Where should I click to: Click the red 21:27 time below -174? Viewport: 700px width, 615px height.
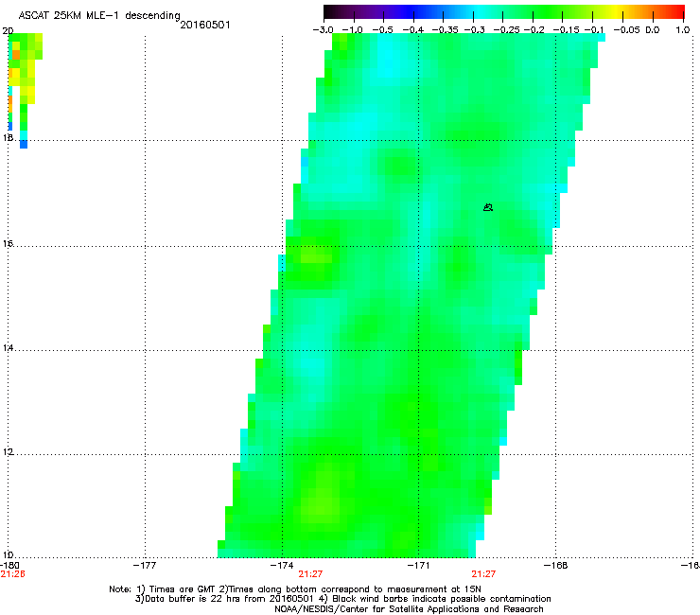(310, 574)
